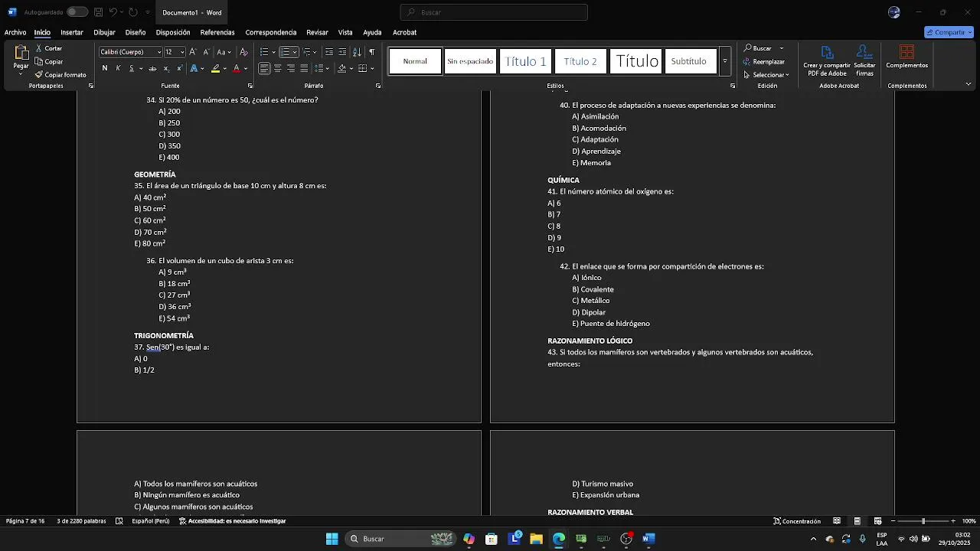Click Crear y compartir PDF de Adobe
This screenshot has width=980, height=551.
tap(827, 60)
